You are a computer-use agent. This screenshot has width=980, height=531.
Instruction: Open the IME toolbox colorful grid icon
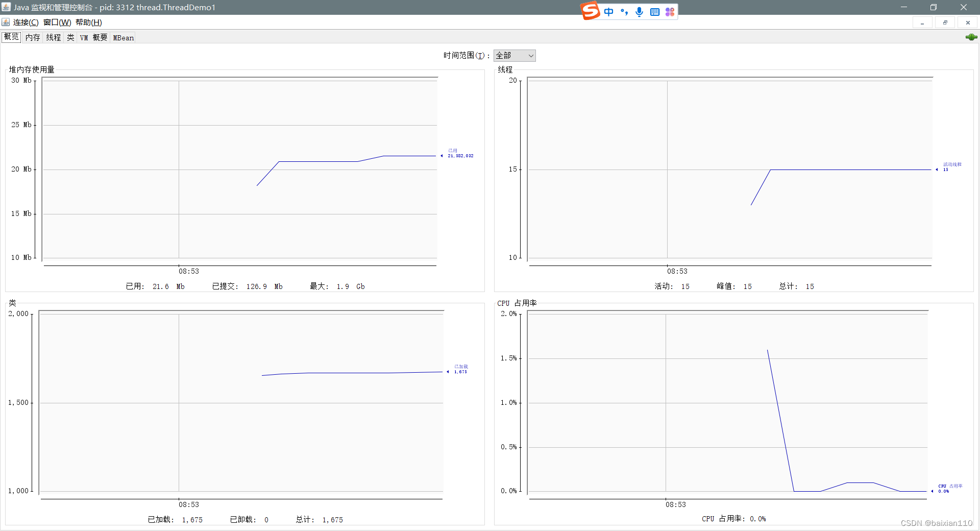[670, 12]
